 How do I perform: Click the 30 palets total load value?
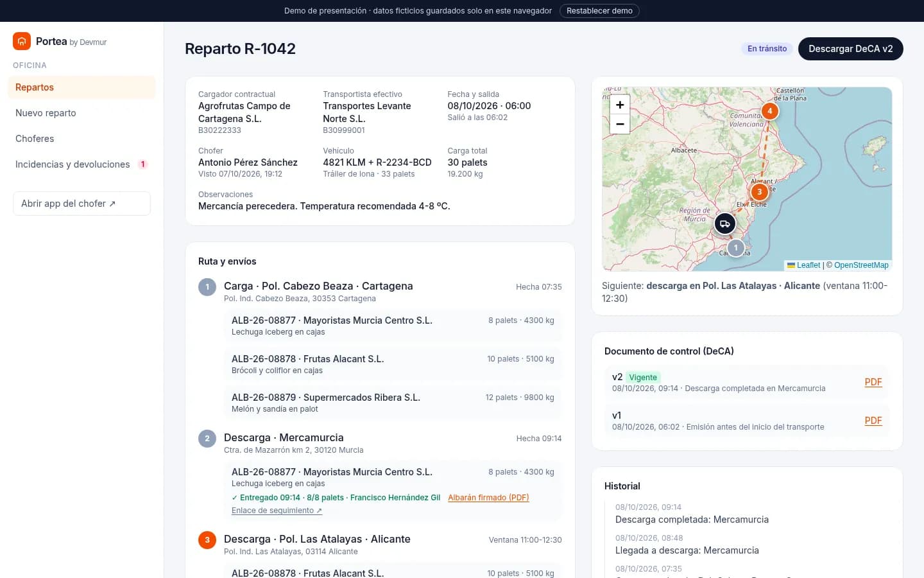tap(467, 162)
